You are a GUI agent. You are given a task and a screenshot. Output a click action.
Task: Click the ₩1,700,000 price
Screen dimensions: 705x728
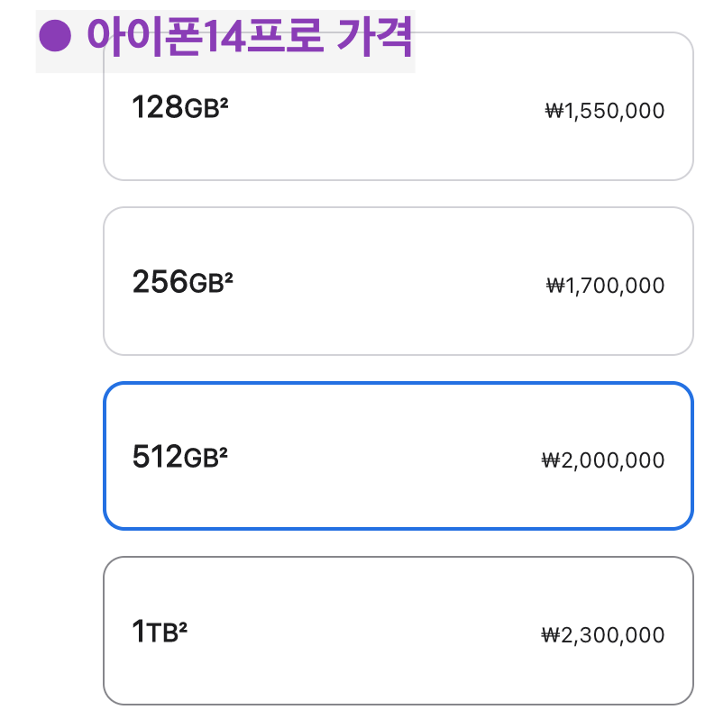pyautogui.click(x=605, y=286)
